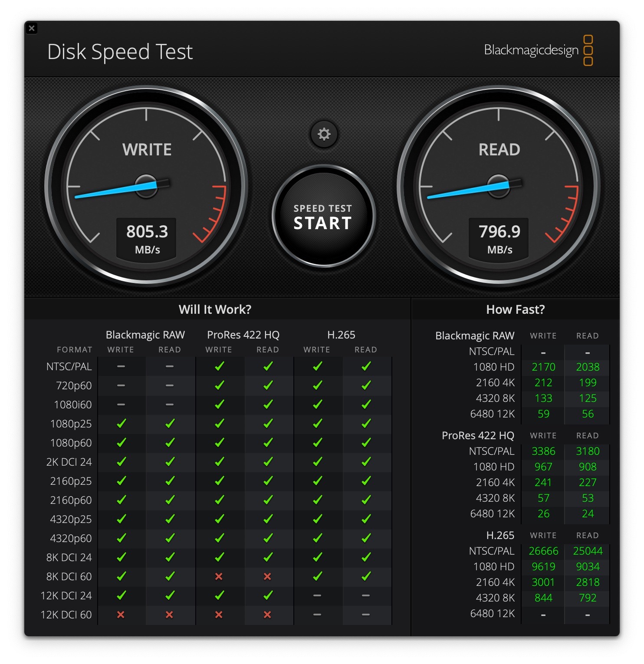The image size is (644, 664).
Task: Click ProRes NTSC/PAL write value 3386
Action: point(543,451)
